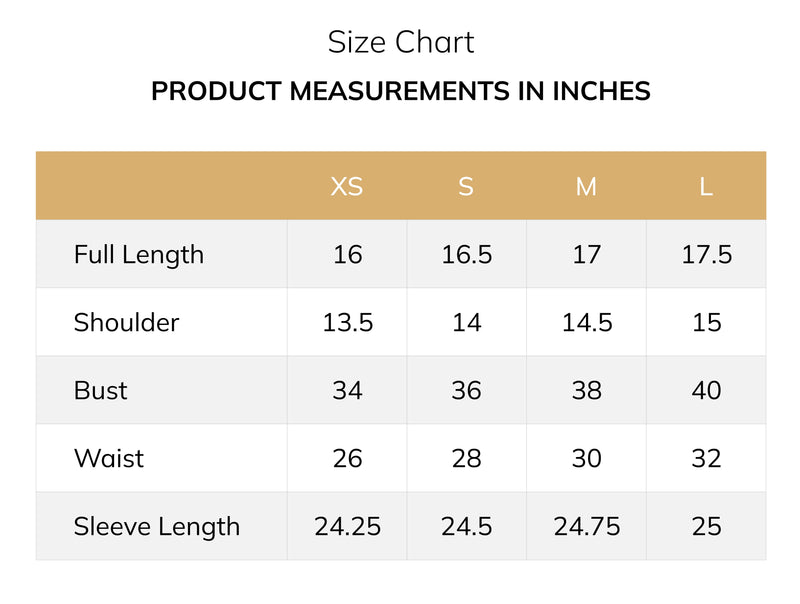Click the Size Chart title

[401, 42]
